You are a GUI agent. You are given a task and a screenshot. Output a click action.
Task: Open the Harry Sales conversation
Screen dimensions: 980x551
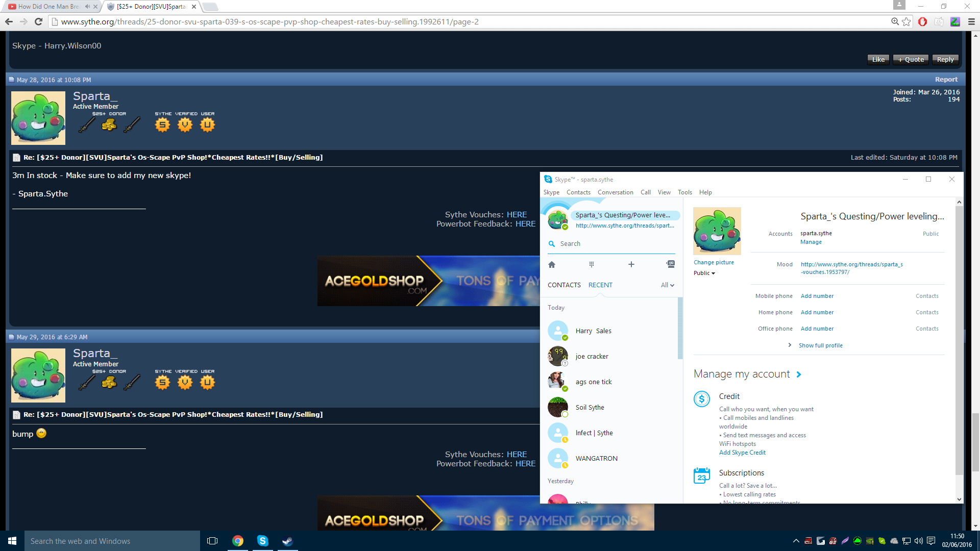point(593,331)
